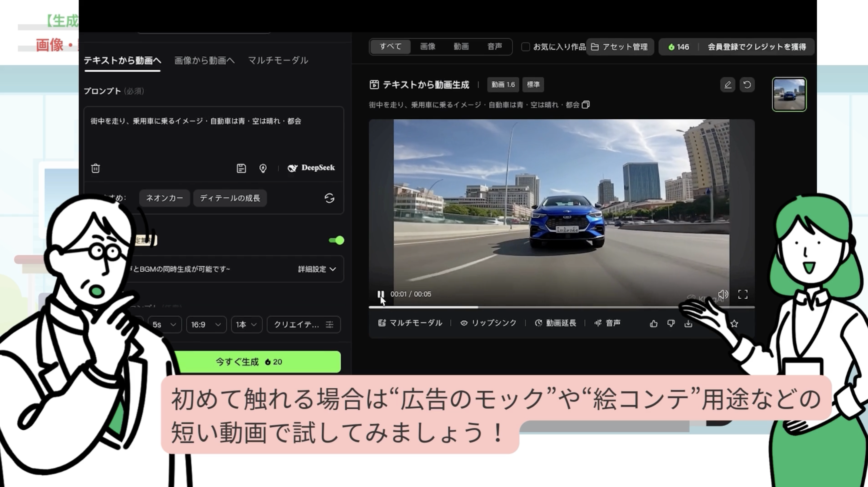
Task: Enter fullscreen video mode
Action: (x=743, y=294)
